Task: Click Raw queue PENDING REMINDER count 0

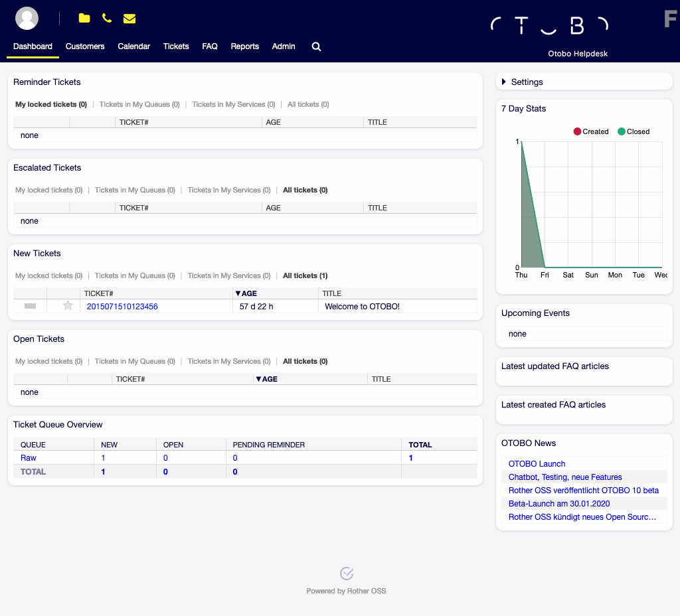Action: pos(235,458)
